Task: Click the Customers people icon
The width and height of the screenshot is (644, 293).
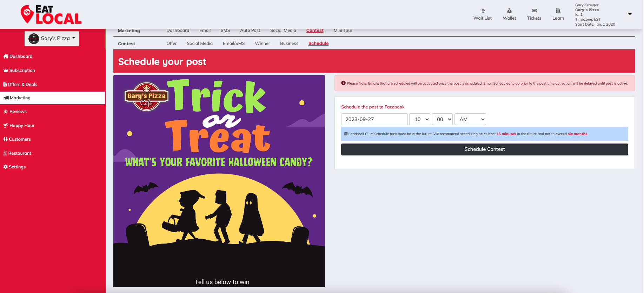Action: point(5,139)
